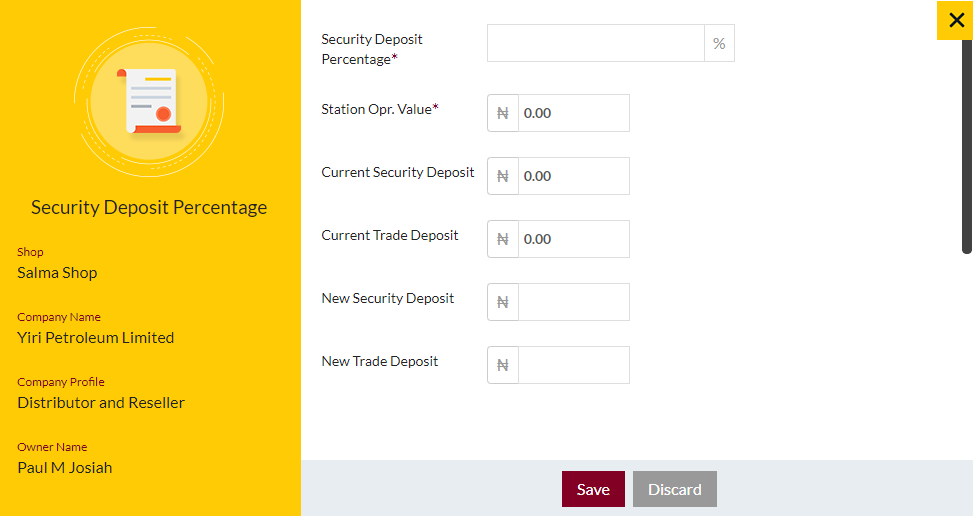Screen dimensions: 973x516
Task: Click the vertical scrollbar thumb
Action: click(x=966, y=146)
